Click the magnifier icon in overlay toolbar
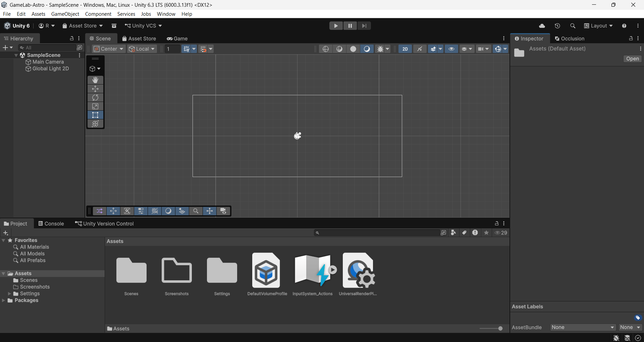This screenshot has height=342, width=644. pyautogui.click(x=196, y=211)
